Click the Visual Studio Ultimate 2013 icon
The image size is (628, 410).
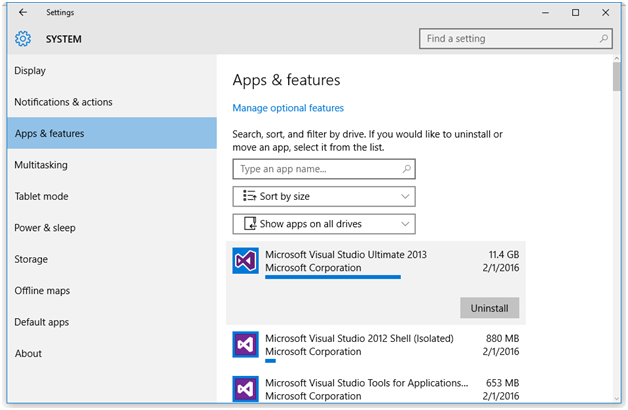(x=246, y=262)
